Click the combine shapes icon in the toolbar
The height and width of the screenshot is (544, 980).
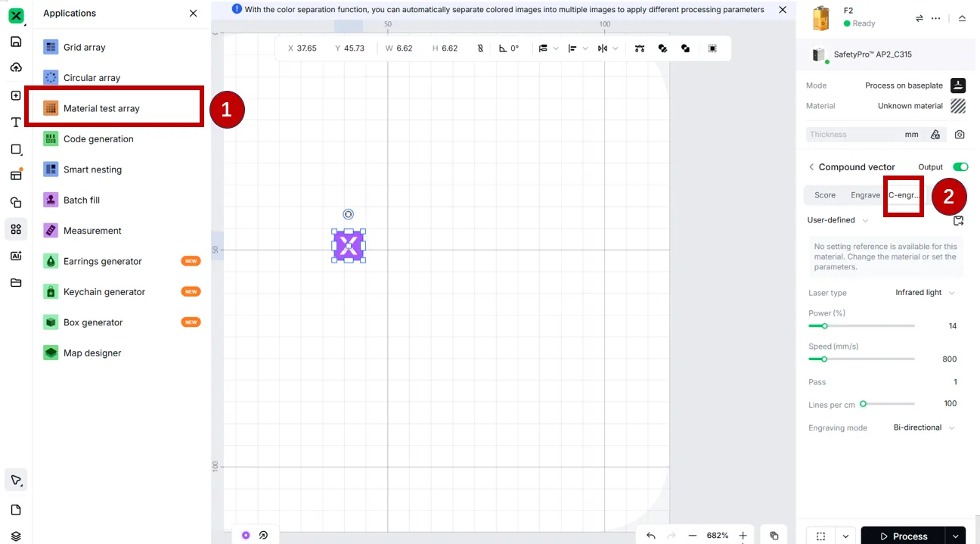pyautogui.click(x=662, y=48)
